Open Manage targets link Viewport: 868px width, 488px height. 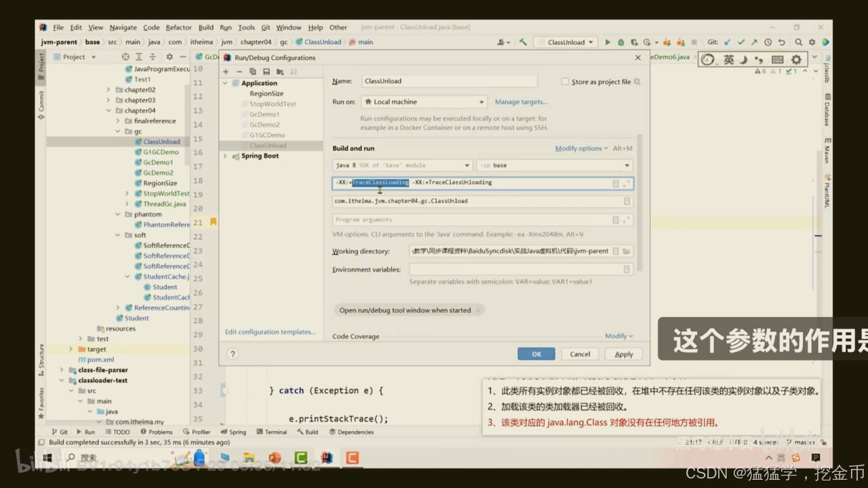[521, 102]
